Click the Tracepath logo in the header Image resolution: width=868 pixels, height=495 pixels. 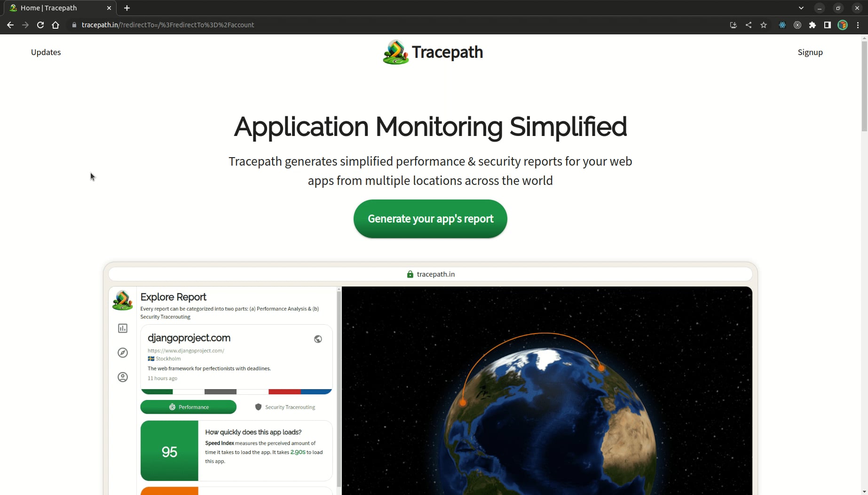coord(432,52)
